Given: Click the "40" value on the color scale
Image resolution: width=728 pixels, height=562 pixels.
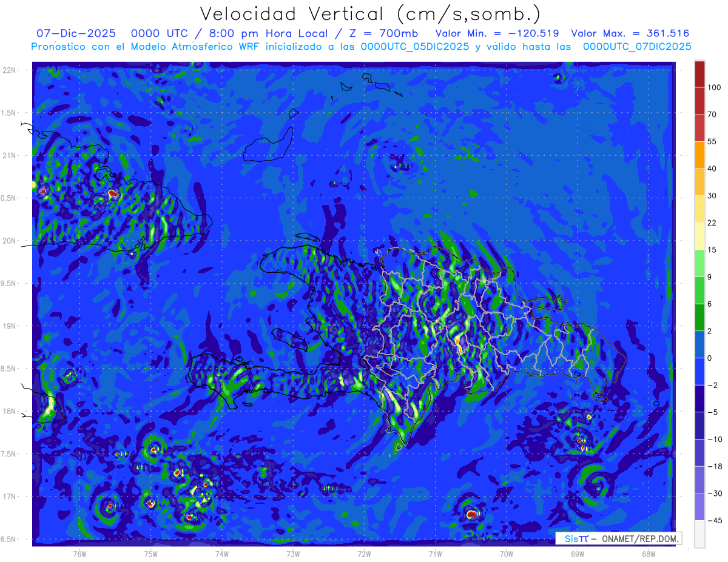Looking at the screenshot, I should tap(712, 169).
